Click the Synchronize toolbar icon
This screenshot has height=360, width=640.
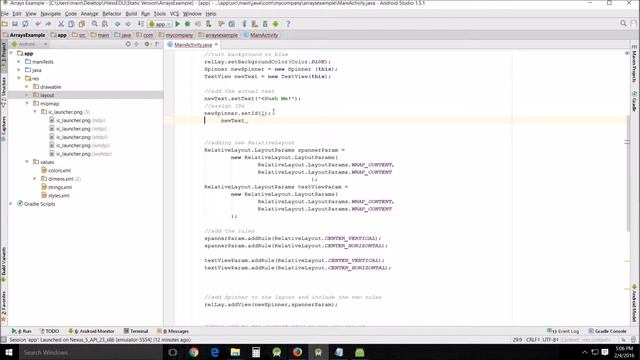25,24
